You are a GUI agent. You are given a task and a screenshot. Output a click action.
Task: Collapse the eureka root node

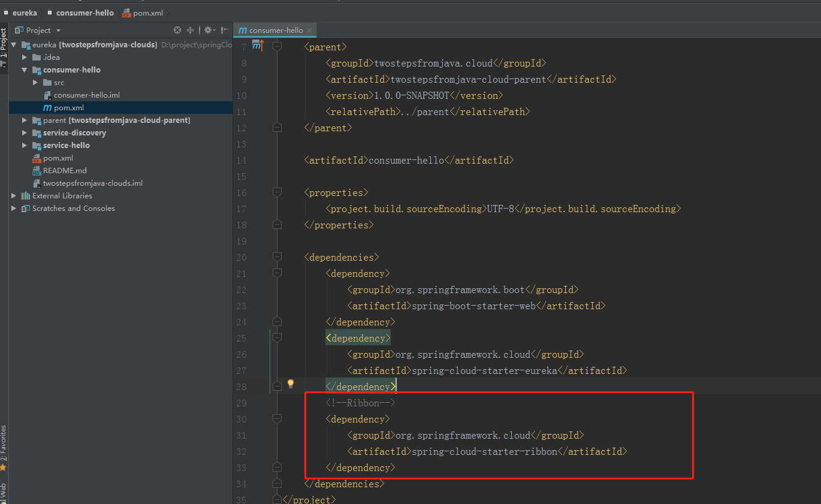tap(14, 45)
